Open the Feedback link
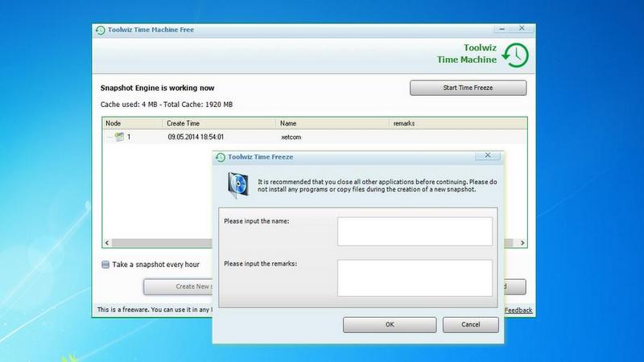 point(518,311)
